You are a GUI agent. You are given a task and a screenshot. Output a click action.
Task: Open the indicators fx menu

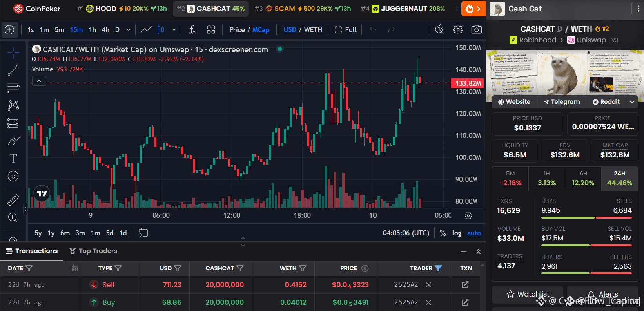tap(192, 30)
